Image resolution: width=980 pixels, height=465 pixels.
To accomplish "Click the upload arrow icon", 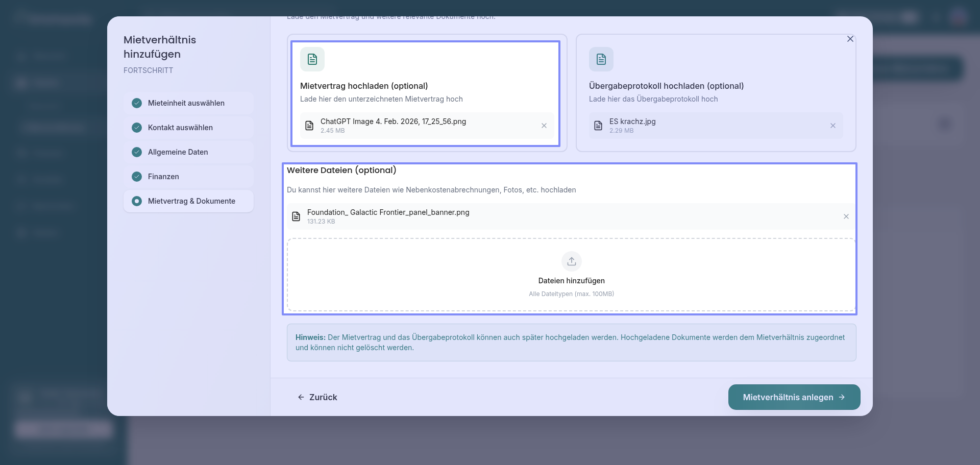I will pos(571,261).
